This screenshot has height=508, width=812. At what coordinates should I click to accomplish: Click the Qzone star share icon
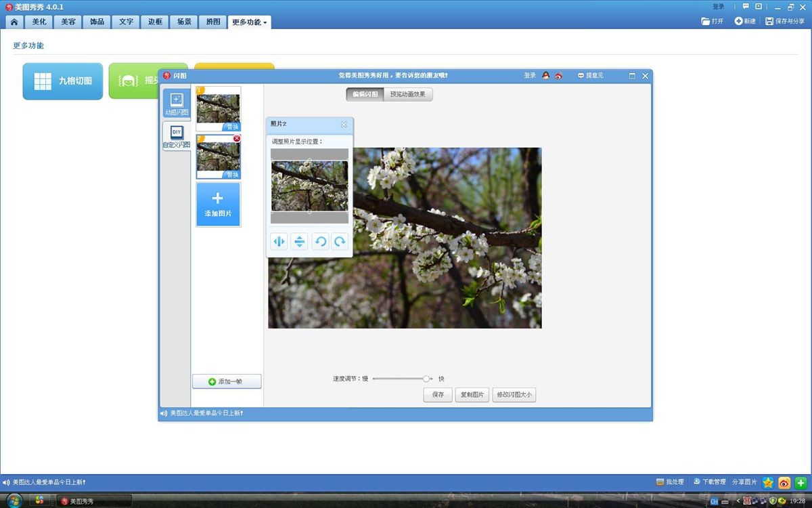(x=768, y=483)
